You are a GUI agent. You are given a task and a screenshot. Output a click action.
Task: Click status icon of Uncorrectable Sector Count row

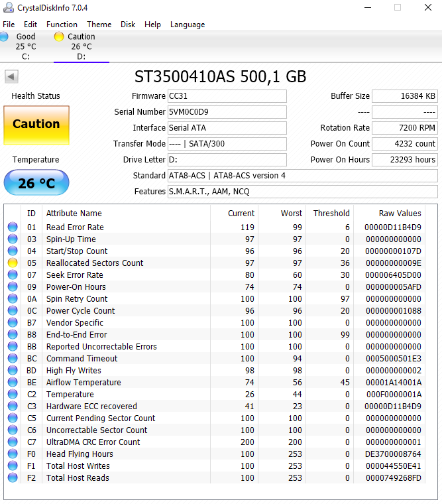coord(13,430)
